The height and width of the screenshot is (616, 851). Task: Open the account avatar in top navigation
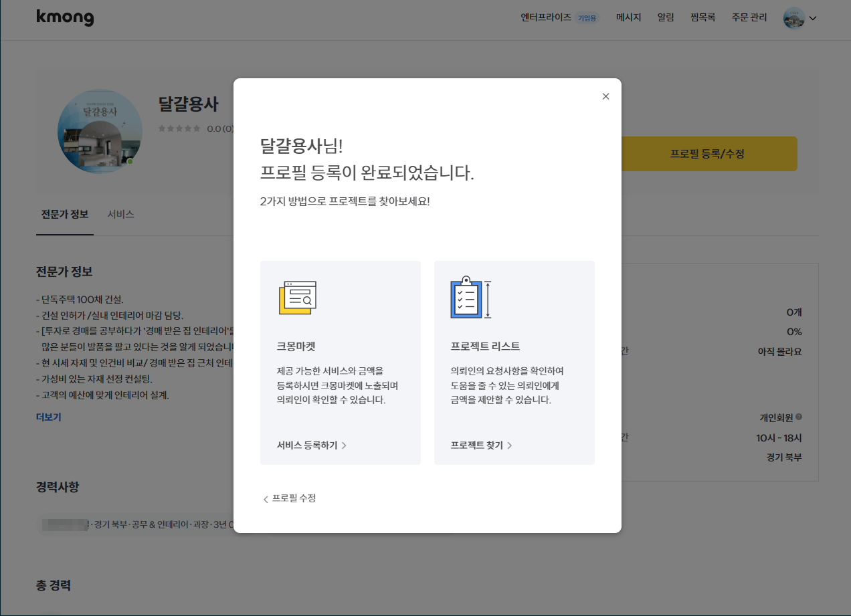[793, 18]
